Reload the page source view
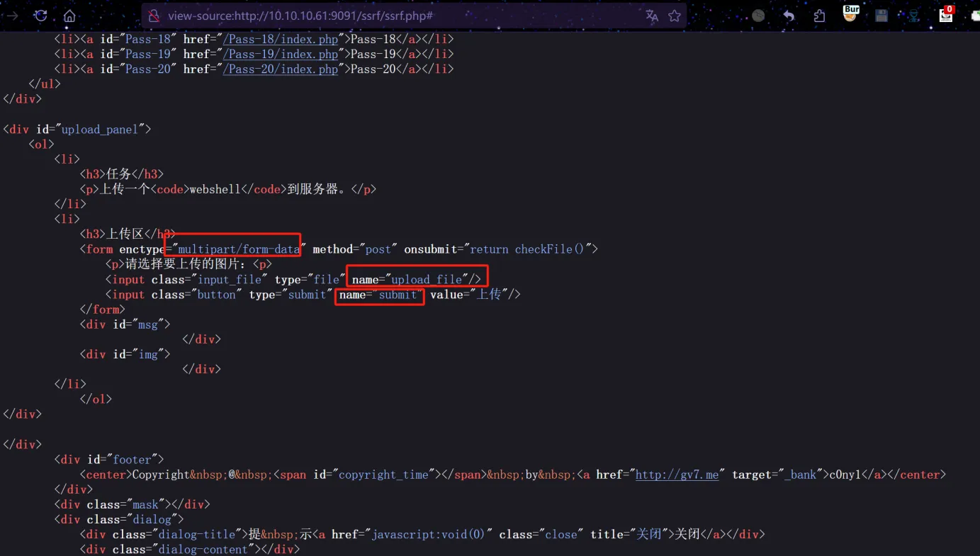This screenshot has width=980, height=556. tap(40, 16)
